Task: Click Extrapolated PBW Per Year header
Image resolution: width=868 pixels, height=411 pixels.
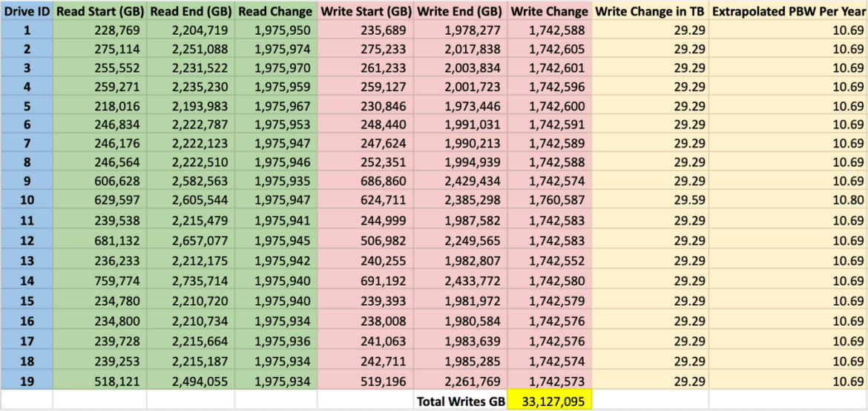Action: 788,11
